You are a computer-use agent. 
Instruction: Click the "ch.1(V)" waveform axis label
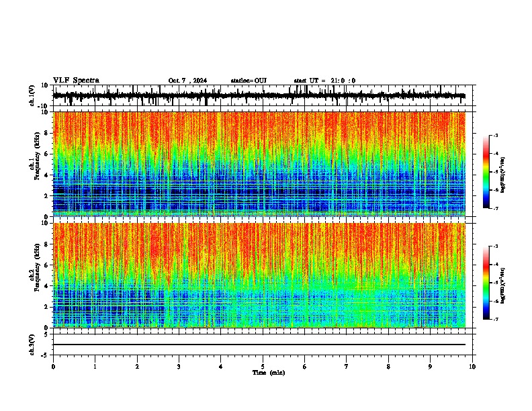32,95
